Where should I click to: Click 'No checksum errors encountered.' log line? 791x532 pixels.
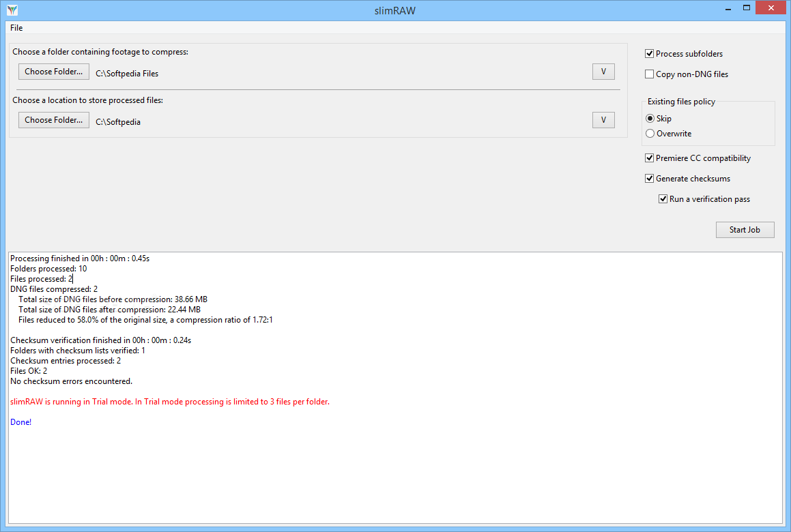(x=71, y=381)
